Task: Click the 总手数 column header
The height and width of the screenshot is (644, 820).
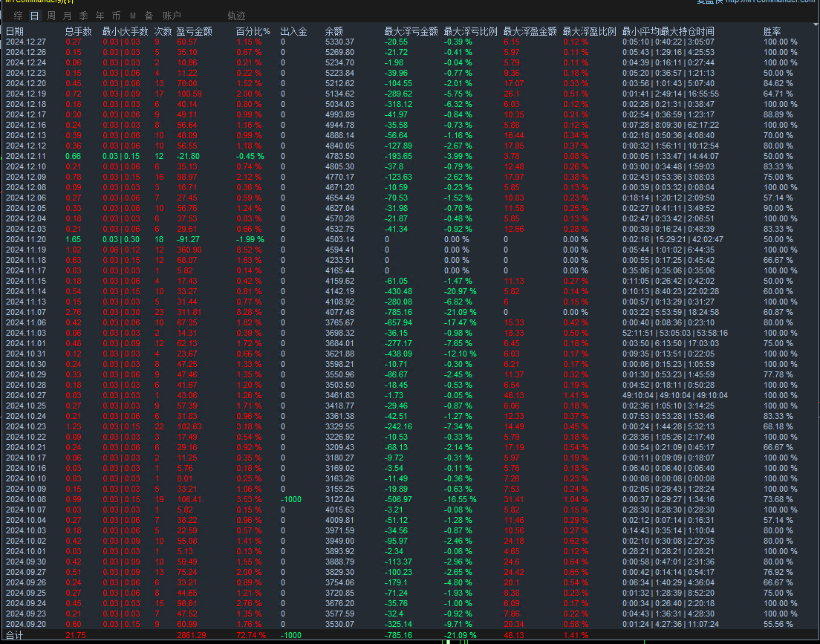Action: coord(79,31)
